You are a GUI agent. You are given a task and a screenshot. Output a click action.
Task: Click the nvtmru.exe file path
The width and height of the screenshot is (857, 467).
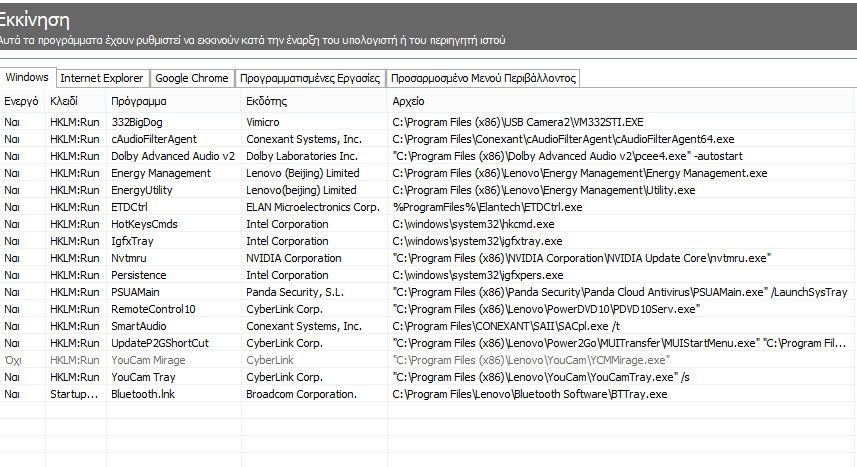click(x=582, y=258)
